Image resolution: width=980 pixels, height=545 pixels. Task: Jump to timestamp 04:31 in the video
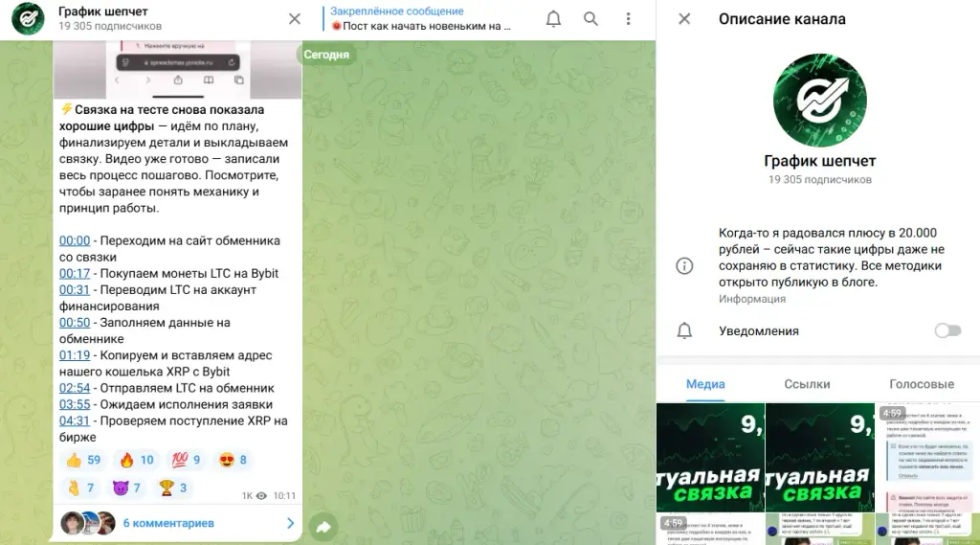pos(75,420)
